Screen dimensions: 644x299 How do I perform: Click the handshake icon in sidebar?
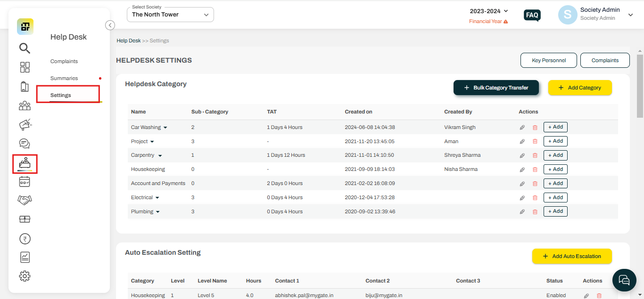[25, 200]
